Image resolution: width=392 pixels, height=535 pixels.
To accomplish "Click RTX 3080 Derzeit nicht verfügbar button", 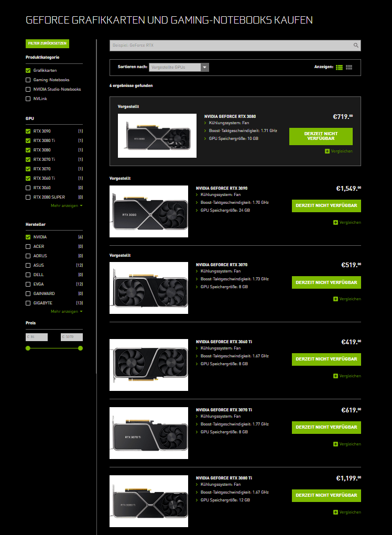I will [x=321, y=136].
